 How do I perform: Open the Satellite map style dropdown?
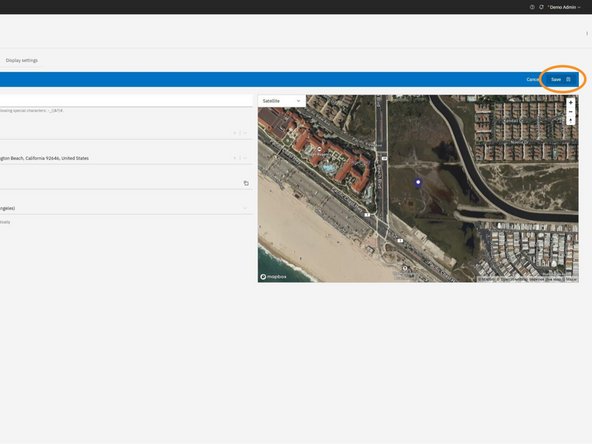coord(282,101)
